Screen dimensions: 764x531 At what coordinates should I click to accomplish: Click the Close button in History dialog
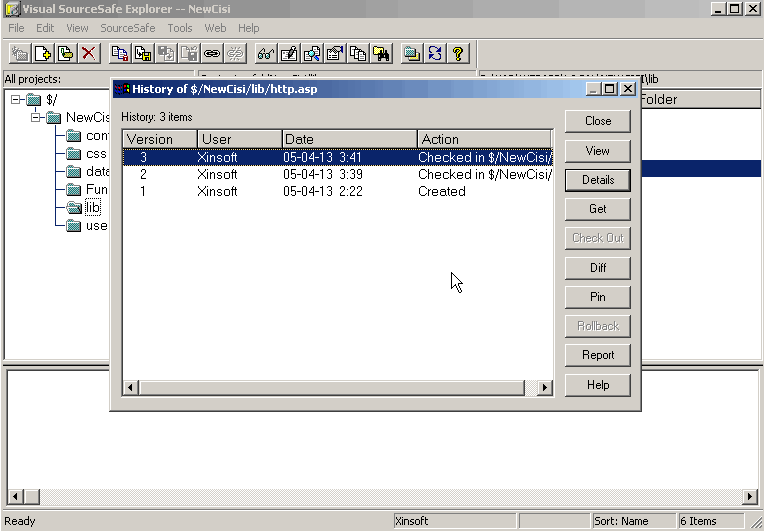pyautogui.click(x=598, y=121)
